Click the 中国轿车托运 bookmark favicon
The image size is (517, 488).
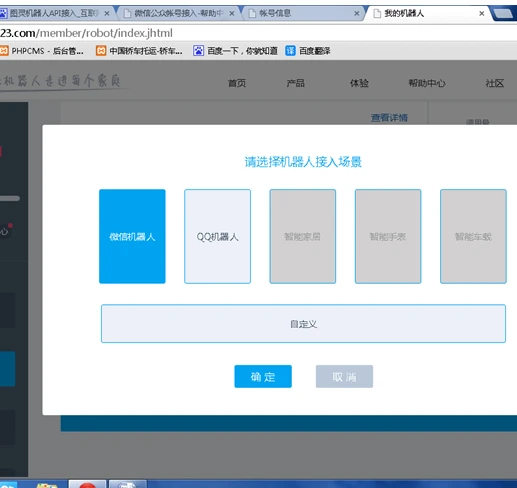(101, 51)
